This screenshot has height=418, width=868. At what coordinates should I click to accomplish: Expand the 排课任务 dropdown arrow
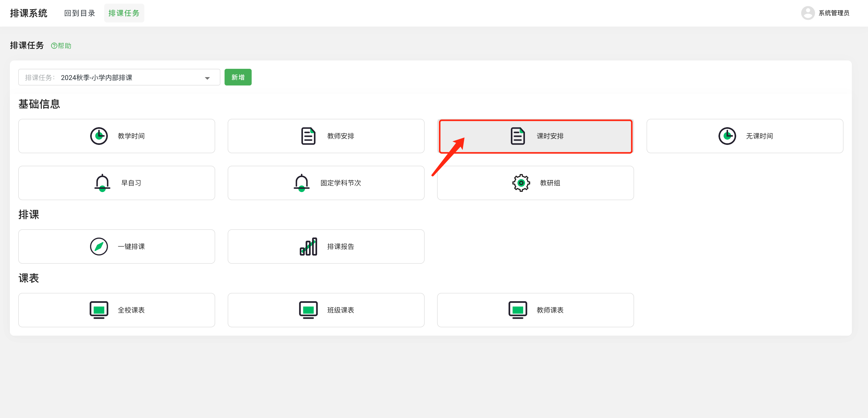tap(207, 78)
